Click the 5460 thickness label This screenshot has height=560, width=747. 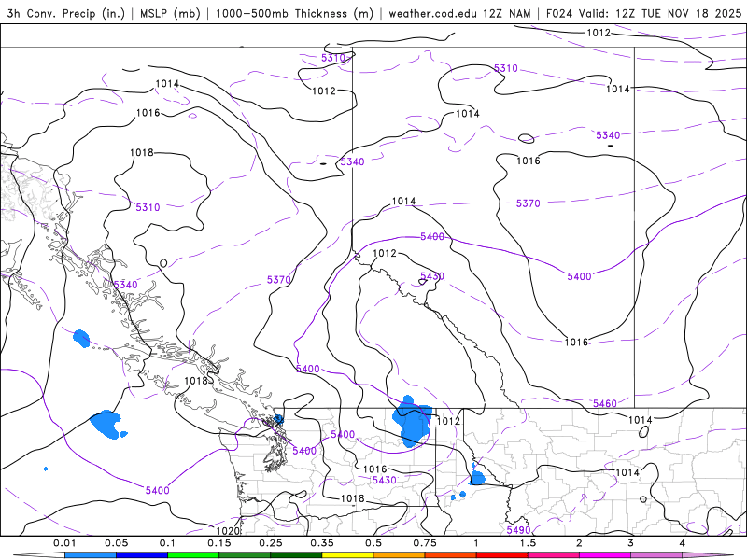604,403
